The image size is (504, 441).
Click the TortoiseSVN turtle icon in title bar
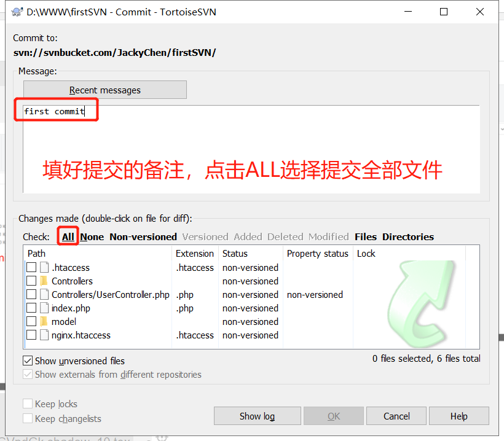(x=17, y=12)
